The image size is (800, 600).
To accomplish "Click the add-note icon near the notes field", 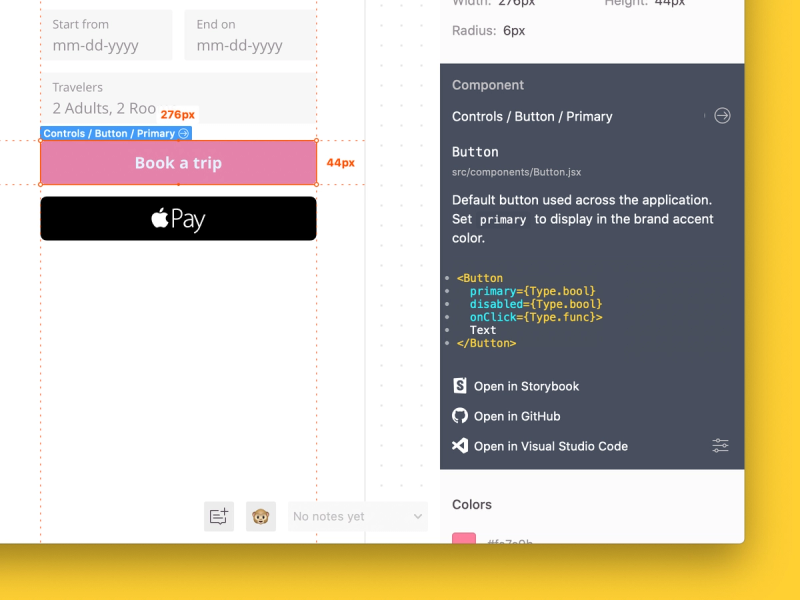I will 219,516.
